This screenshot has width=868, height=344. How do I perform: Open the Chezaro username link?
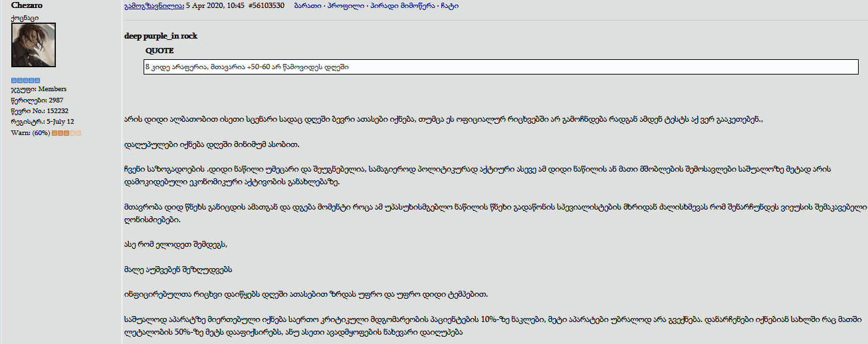tap(27, 5)
